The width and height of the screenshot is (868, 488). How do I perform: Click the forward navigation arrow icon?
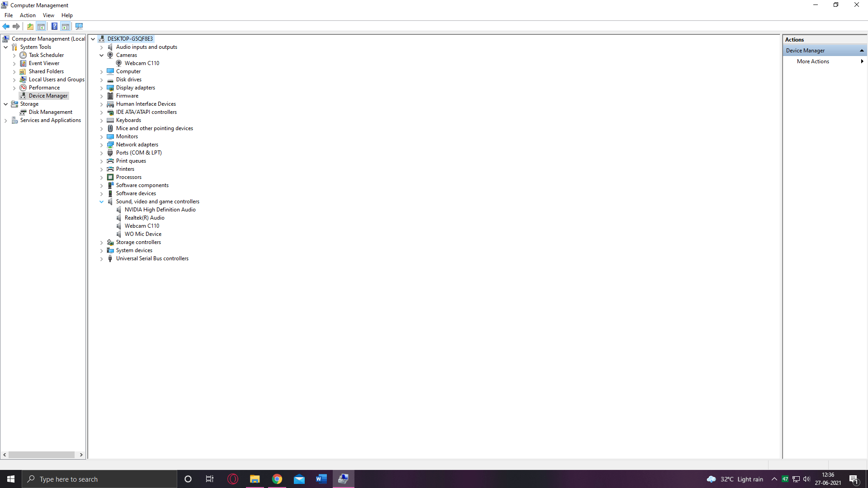(x=17, y=26)
